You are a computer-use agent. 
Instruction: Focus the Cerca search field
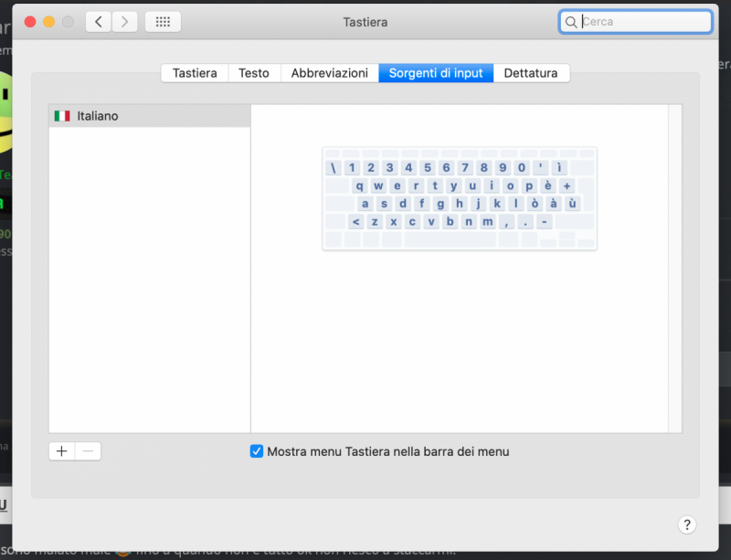(x=635, y=22)
